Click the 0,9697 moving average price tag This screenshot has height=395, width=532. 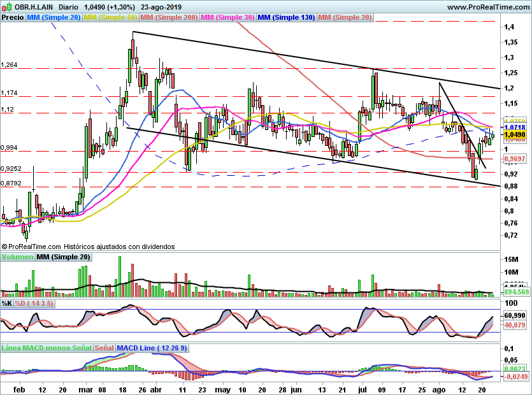click(515, 159)
